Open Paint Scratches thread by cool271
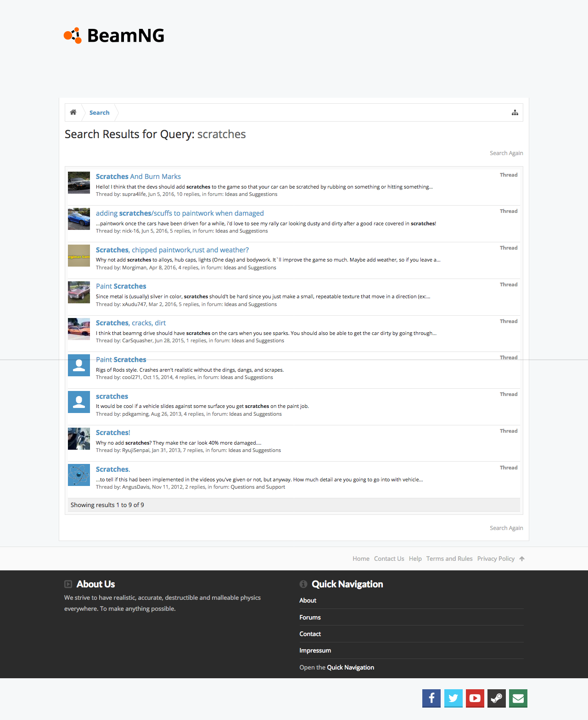588x720 pixels. coord(121,360)
